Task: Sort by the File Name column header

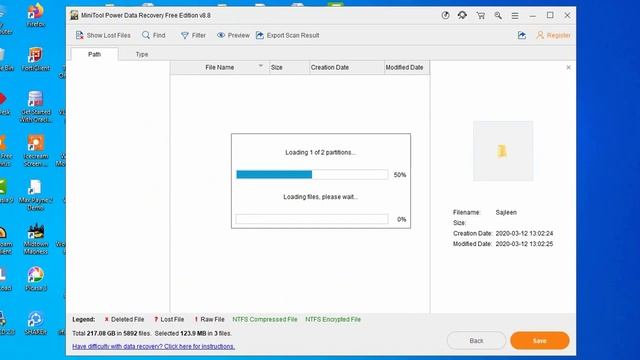Action: point(220,67)
